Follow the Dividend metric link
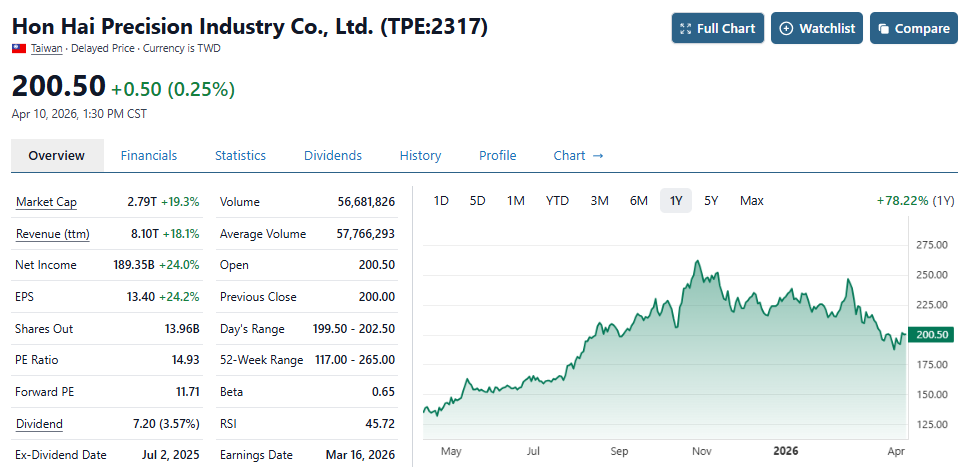Screen dimensions: 972x467 pyautogui.click(x=39, y=424)
